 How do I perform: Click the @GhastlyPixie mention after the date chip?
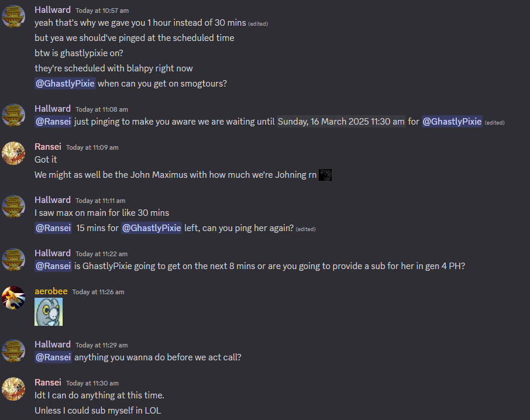pyautogui.click(x=452, y=122)
